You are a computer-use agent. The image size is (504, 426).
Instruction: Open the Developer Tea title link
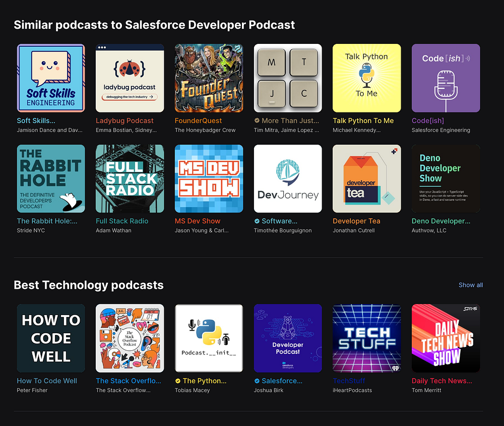click(356, 221)
